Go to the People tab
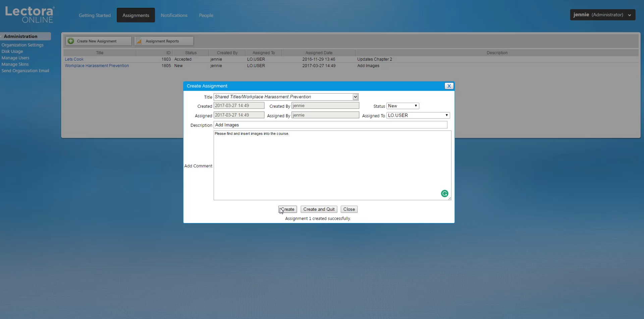Image resolution: width=644 pixels, height=319 pixels. click(206, 15)
